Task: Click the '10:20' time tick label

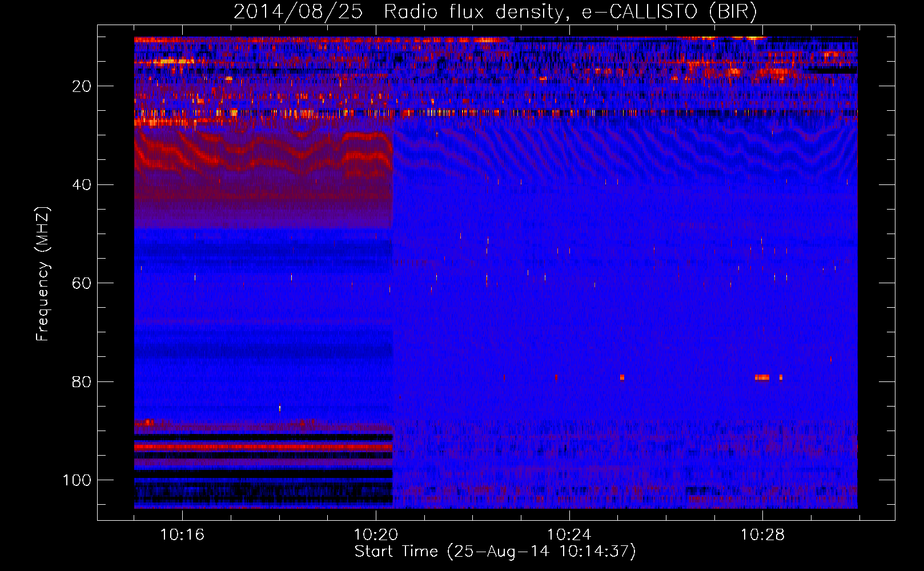Action: [376, 535]
